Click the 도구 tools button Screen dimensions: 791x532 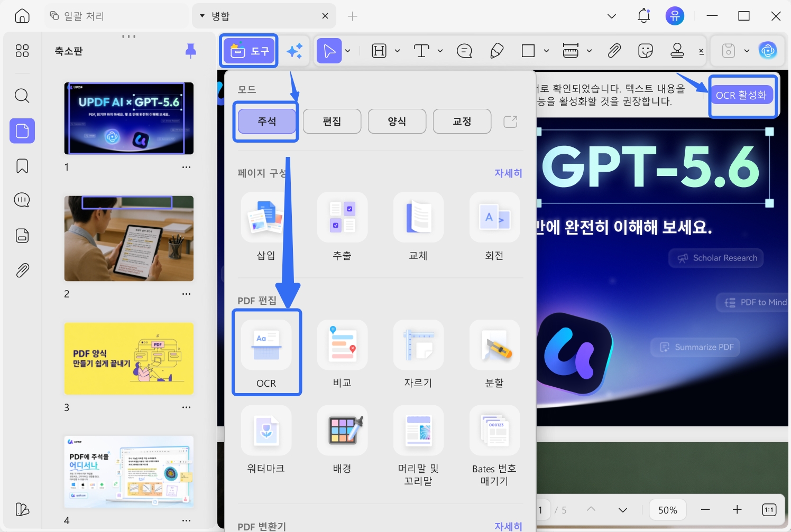point(249,51)
